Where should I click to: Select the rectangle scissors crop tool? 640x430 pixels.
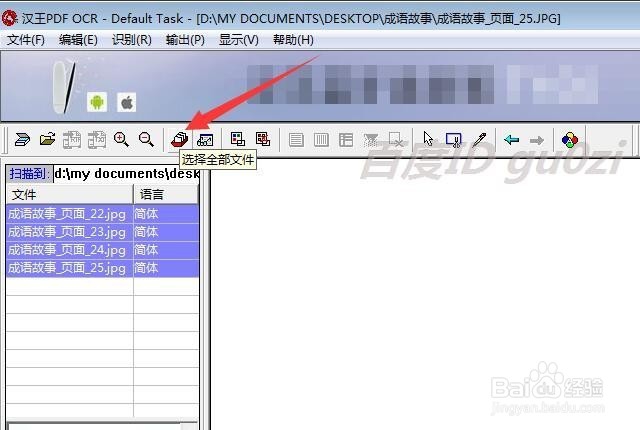click(x=454, y=140)
